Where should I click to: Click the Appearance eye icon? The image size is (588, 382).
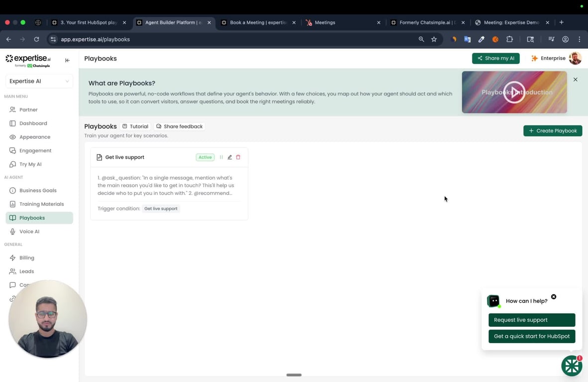tap(12, 137)
